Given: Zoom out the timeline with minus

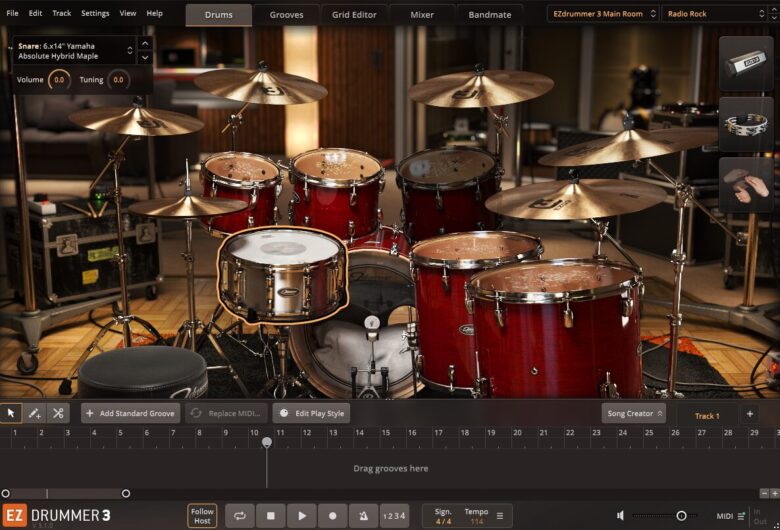Looking at the screenshot, I should tap(765, 493).
